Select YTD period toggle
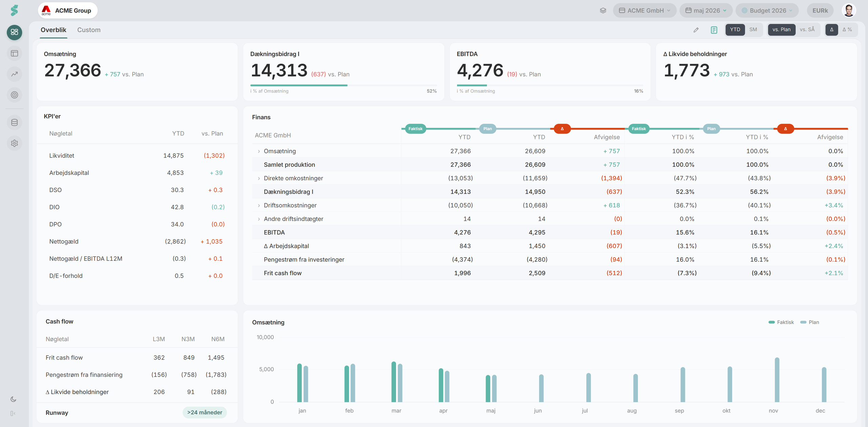The height and width of the screenshot is (427, 868). pos(735,29)
